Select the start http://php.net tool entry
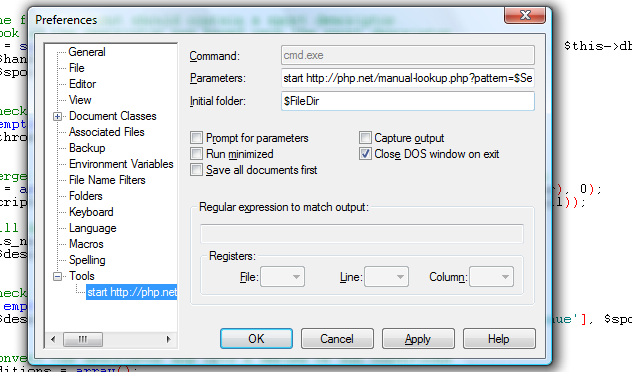Screen dimensions: 632x372 coord(132,292)
